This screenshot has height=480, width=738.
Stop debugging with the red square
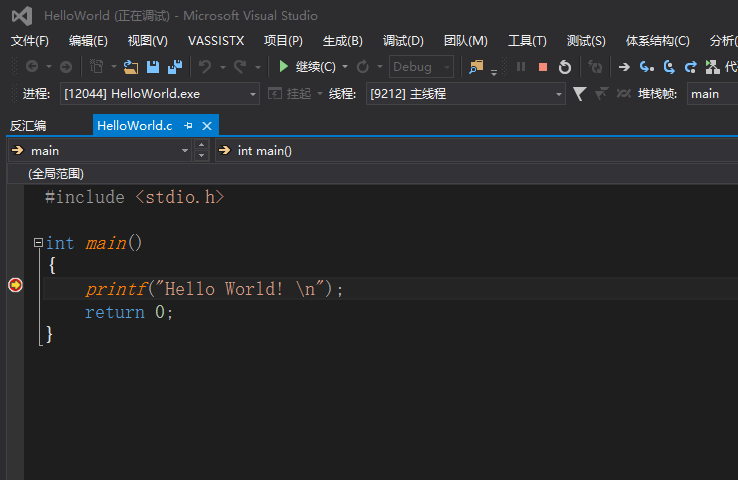pyautogui.click(x=543, y=67)
